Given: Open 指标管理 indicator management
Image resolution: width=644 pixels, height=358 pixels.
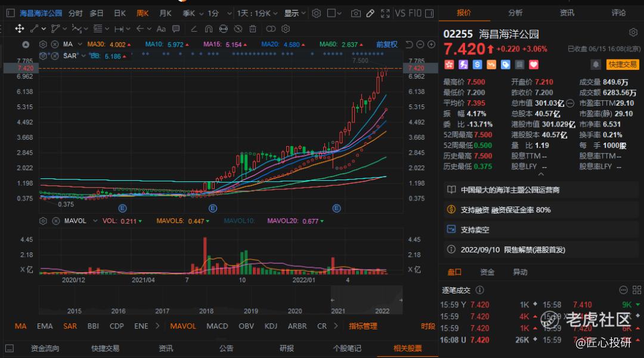Looking at the screenshot, I should tap(363, 326).
